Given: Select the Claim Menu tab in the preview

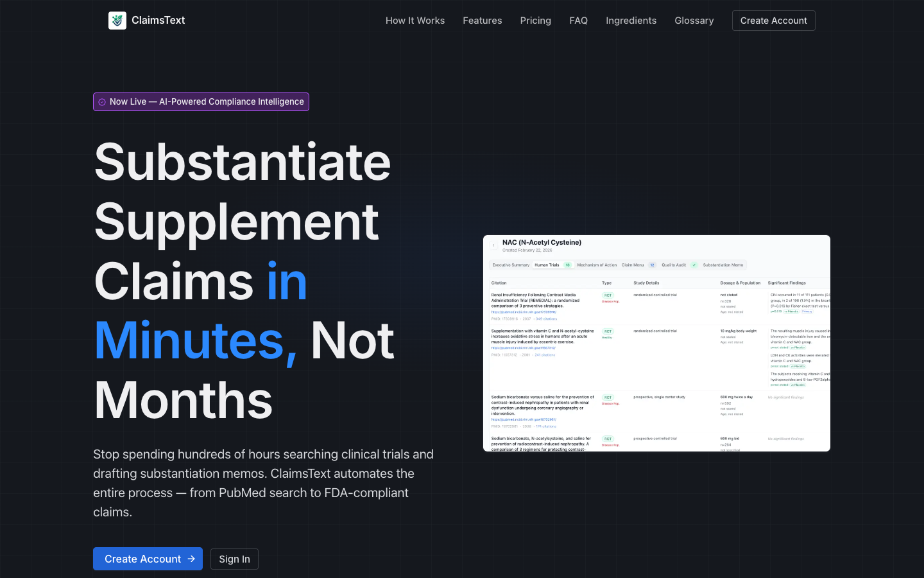Looking at the screenshot, I should pyautogui.click(x=638, y=265).
